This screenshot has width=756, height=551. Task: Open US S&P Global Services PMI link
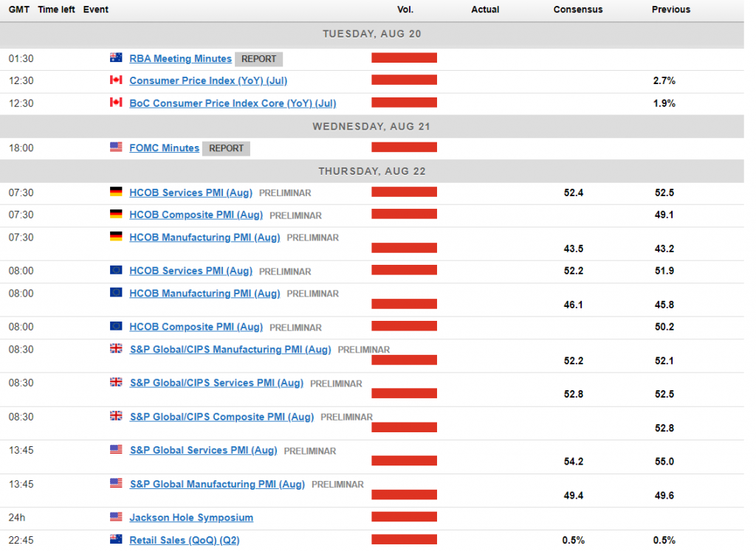pos(204,451)
